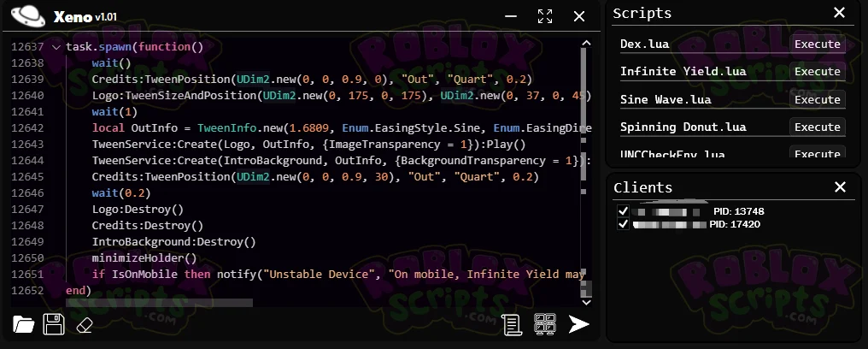Image resolution: width=868 pixels, height=349 pixels.
Task: Execute Dex.lua
Action: click(817, 44)
